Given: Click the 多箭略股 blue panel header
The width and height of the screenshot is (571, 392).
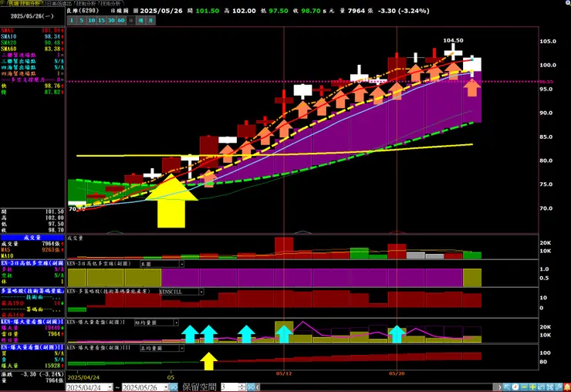Looking at the screenshot, I should tap(32, 291).
